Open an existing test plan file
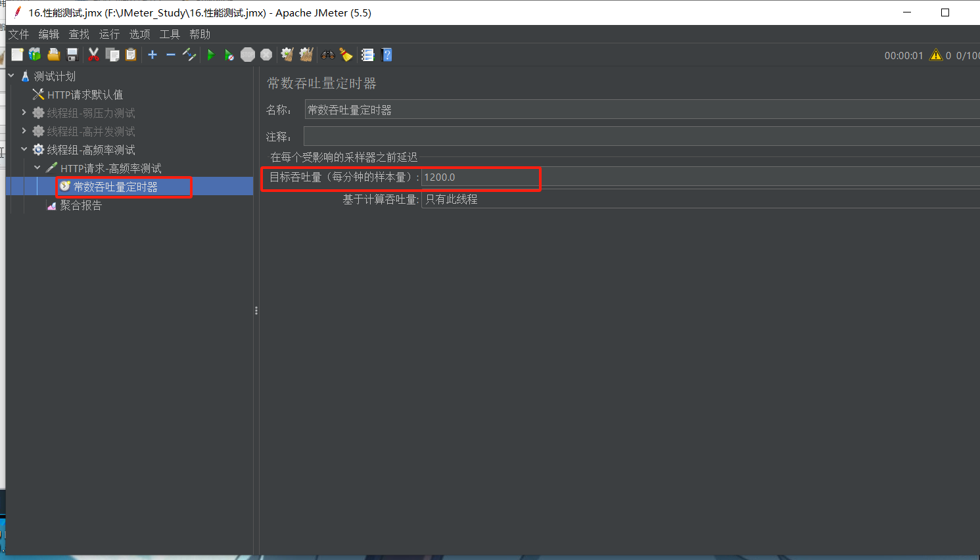The width and height of the screenshot is (980, 560). pyautogui.click(x=54, y=55)
